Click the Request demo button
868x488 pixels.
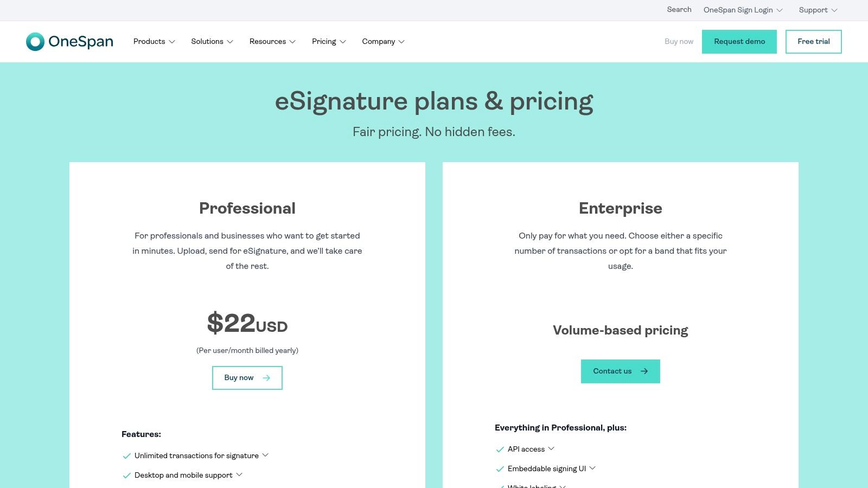(x=739, y=42)
